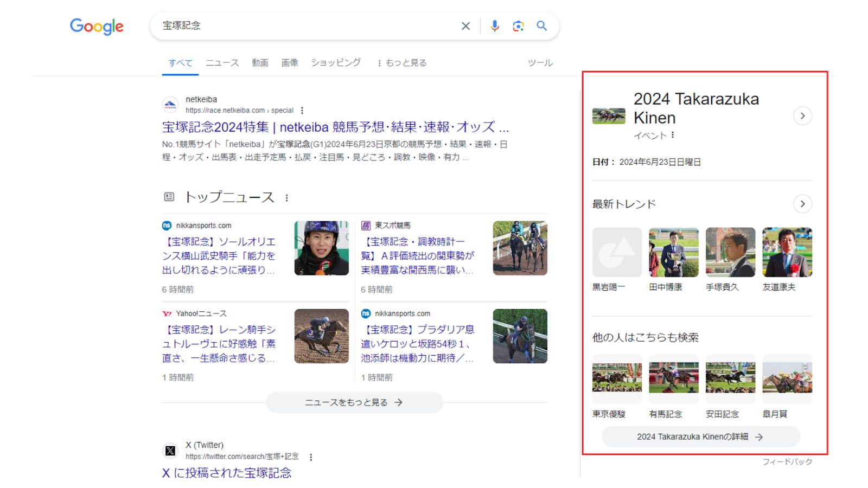
Task: Click the blue search magnifier icon
Action: pyautogui.click(x=541, y=25)
